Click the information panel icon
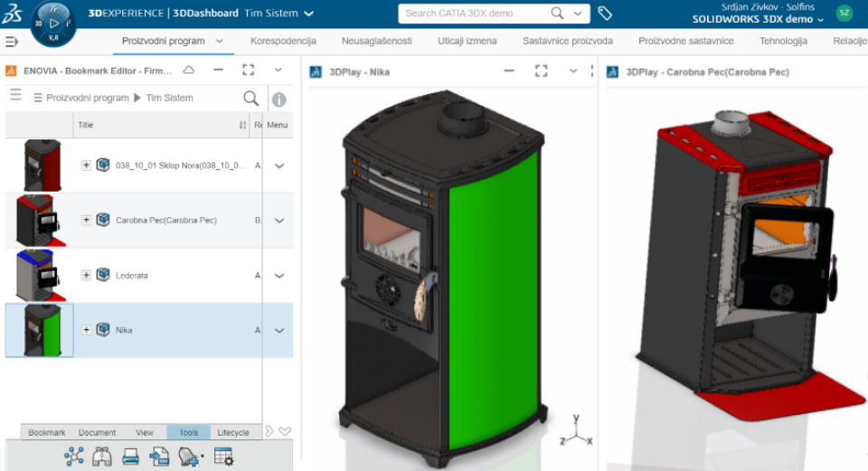Image resolution: width=868 pixels, height=471 pixels. pyautogui.click(x=279, y=99)
